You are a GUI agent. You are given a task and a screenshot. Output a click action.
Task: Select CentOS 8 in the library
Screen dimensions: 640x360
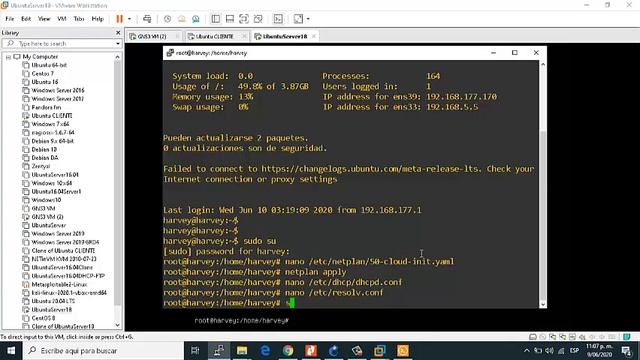[x=43, y=318]
